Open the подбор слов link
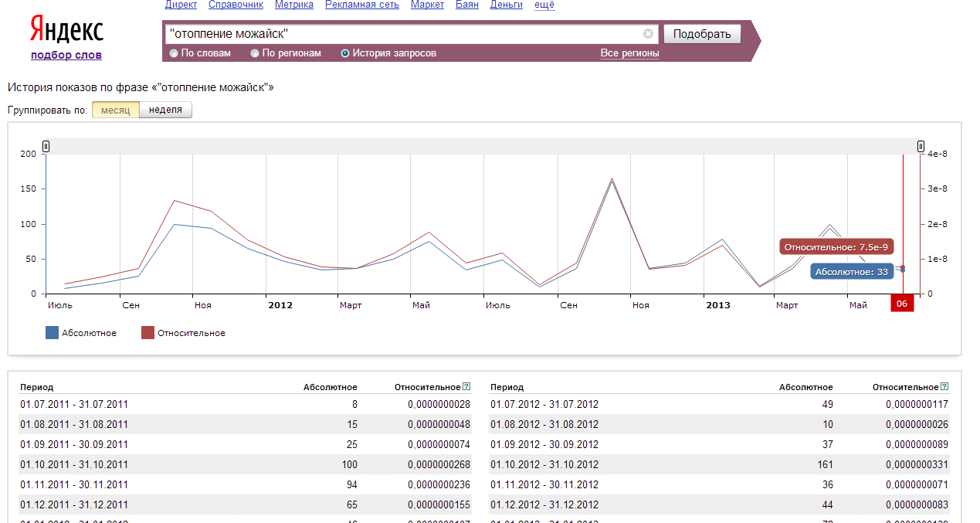This screenshot has height=523, width=980. [66, 55]
